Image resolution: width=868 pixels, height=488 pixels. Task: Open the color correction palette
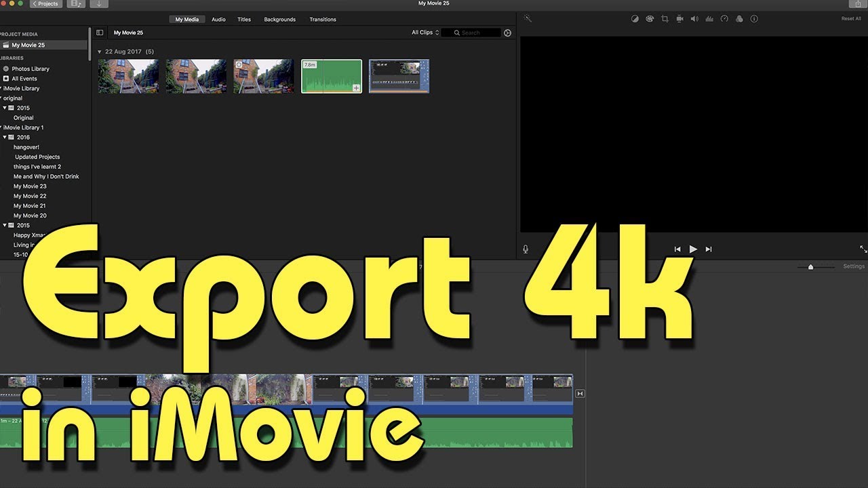coord(650,19)
